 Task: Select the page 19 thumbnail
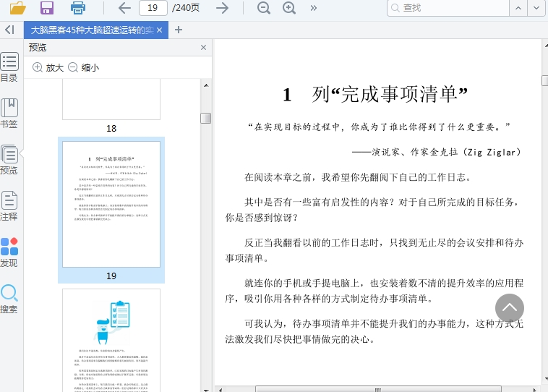[x=111, y=205]
